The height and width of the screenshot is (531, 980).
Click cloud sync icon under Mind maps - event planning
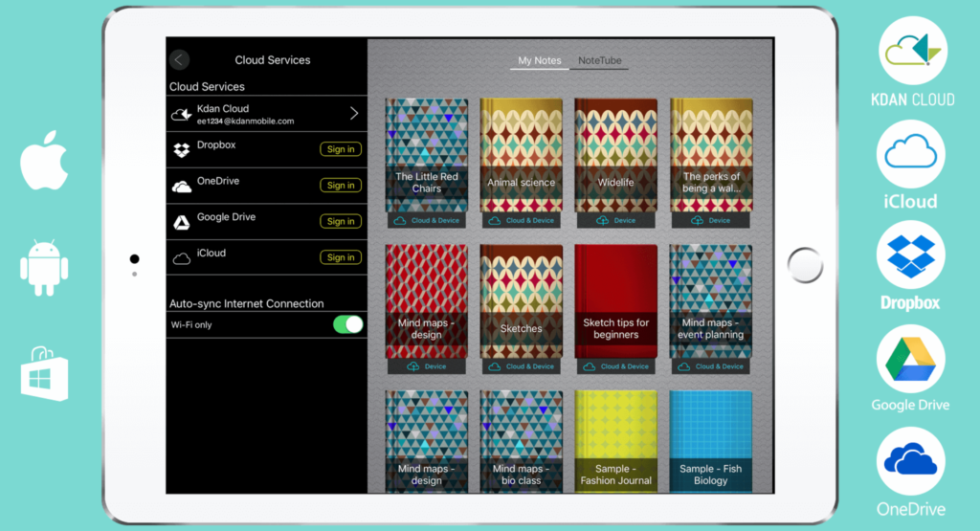pyautogui.click(x=683, y=366)
